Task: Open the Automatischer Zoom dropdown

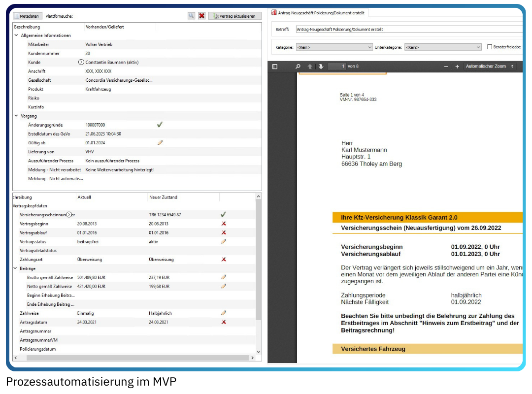Action: 490,66
